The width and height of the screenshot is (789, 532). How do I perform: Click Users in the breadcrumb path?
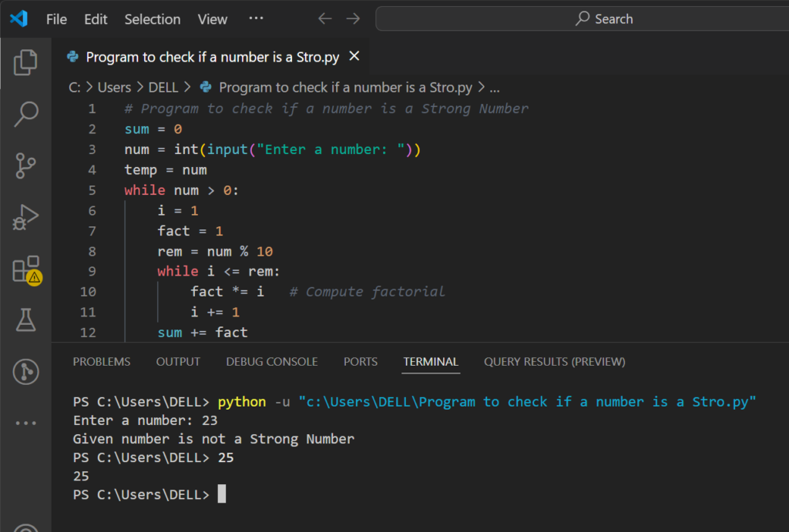(x=114, y=88)
